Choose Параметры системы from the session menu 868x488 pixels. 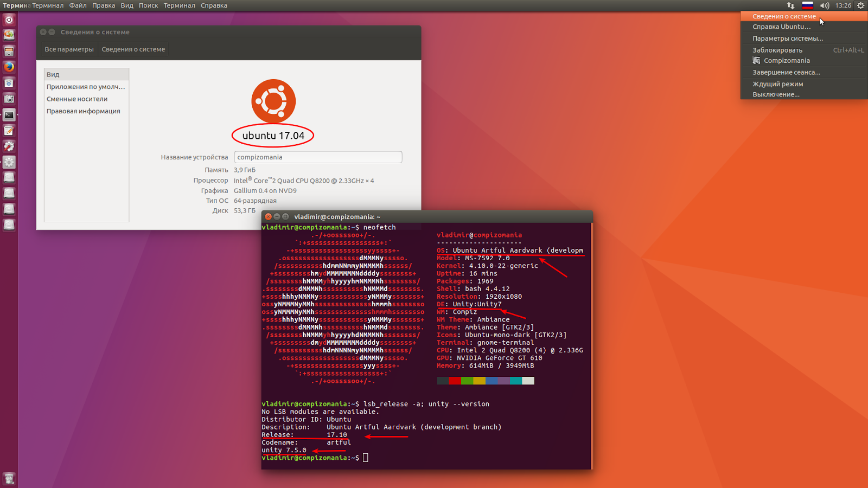[x=787, y=38]
